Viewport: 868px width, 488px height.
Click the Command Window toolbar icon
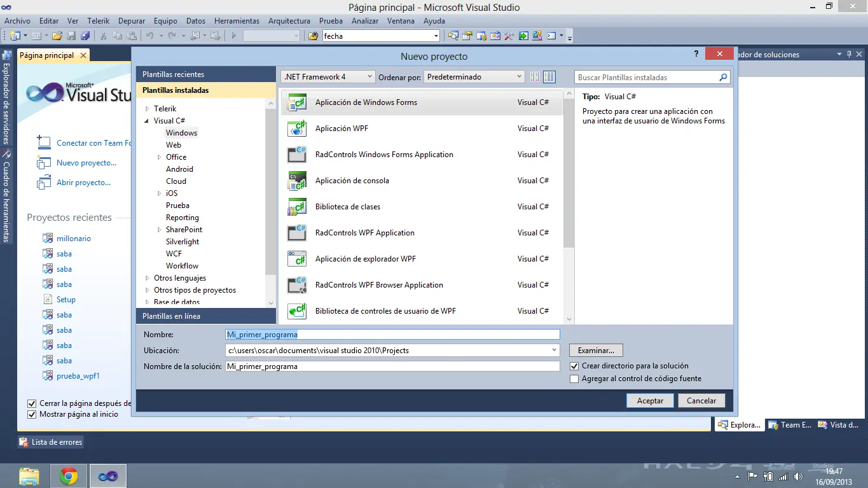click(551, 36)
